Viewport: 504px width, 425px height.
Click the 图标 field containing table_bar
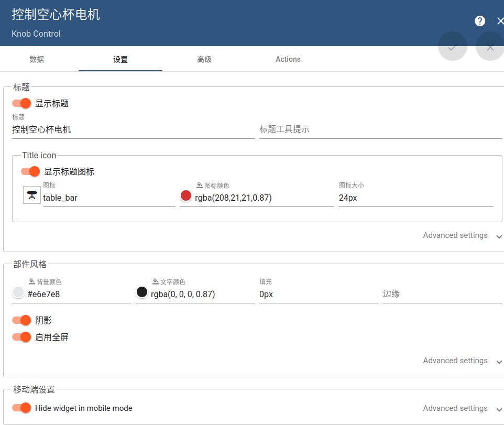click(109, 198)
